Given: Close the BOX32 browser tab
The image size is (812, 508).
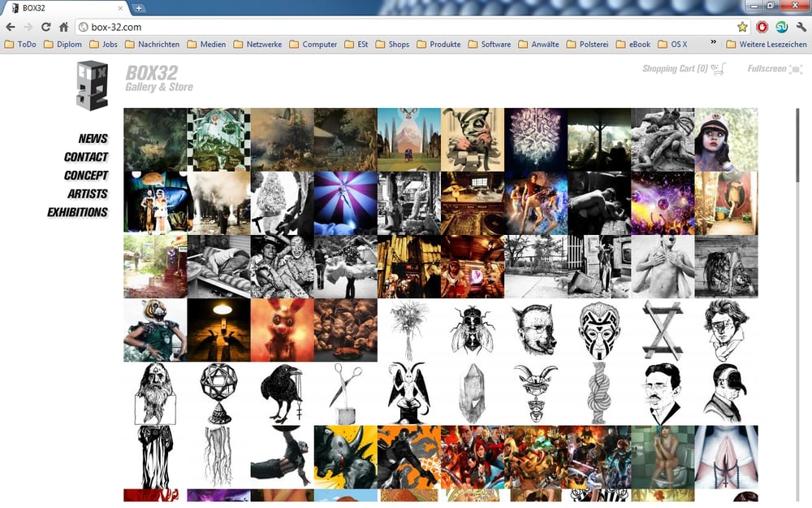Looking at the screenshot, I should (x=121, y=8).
